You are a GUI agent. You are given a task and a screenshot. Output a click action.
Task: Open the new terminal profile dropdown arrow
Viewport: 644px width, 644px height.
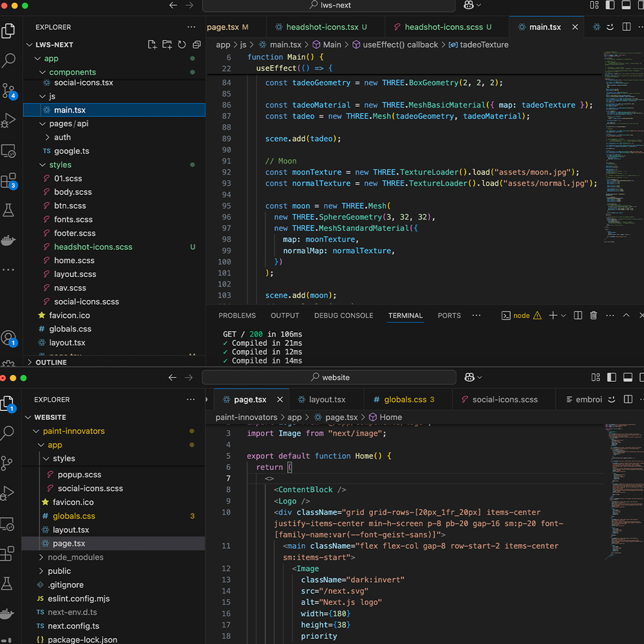pyautogui.click(x=563, y=316)
